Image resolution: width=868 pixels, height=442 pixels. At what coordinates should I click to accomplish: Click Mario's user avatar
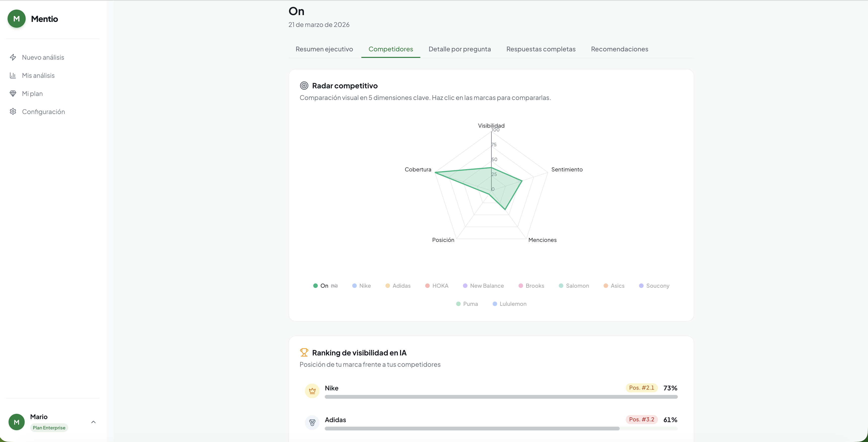pos(17,422)
